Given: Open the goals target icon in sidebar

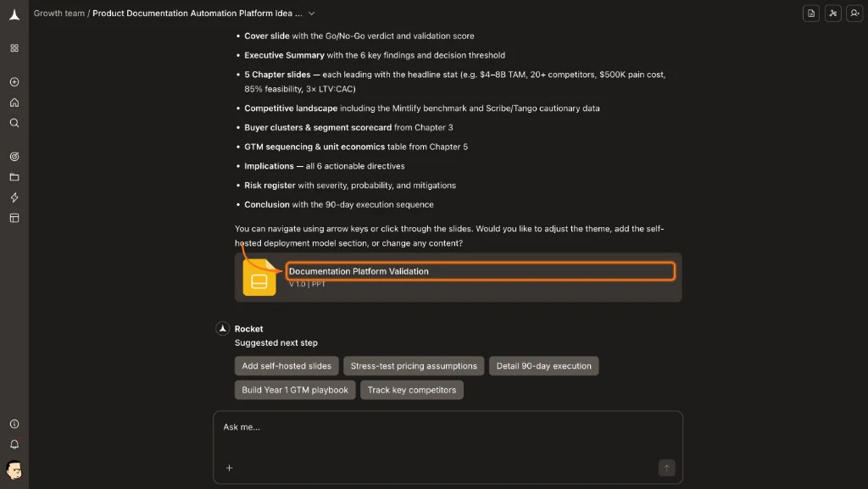Looking at the screenshot, I should tap(14, 157).
